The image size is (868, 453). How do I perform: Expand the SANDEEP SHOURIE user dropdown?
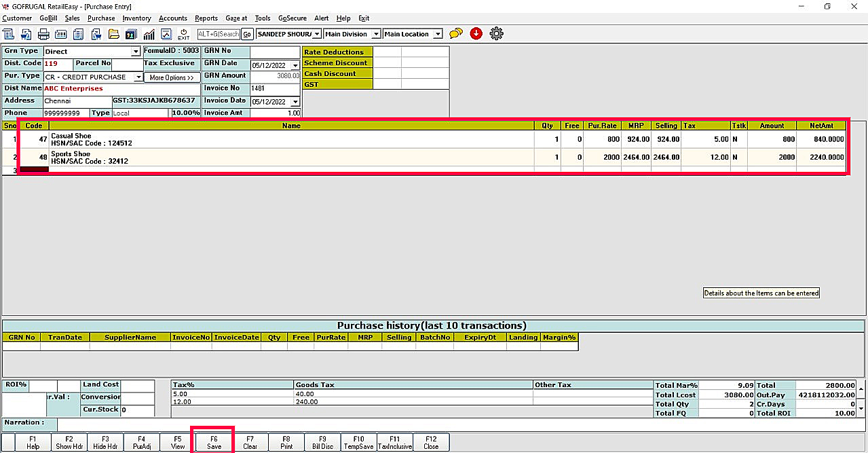pos(316,34)
